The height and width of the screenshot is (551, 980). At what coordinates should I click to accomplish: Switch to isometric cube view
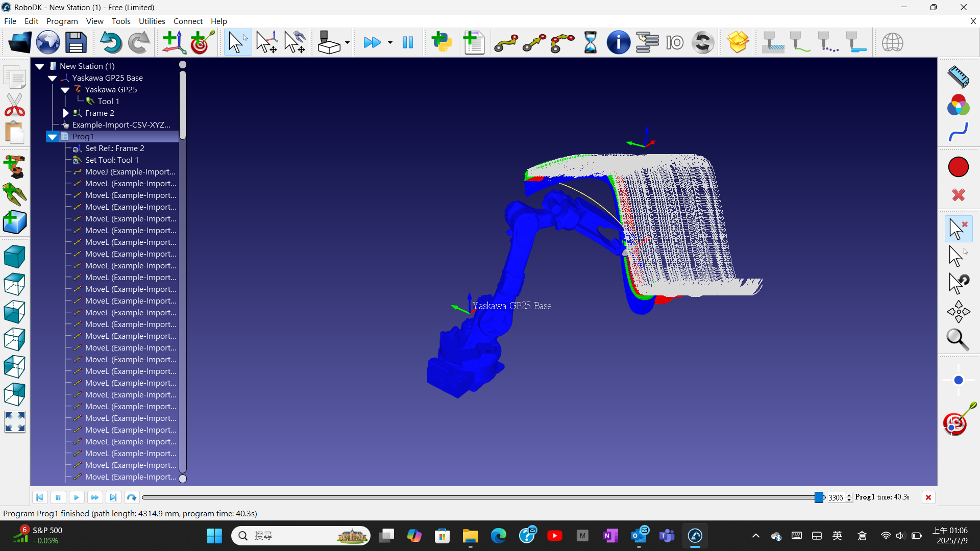tap(15, 256)
